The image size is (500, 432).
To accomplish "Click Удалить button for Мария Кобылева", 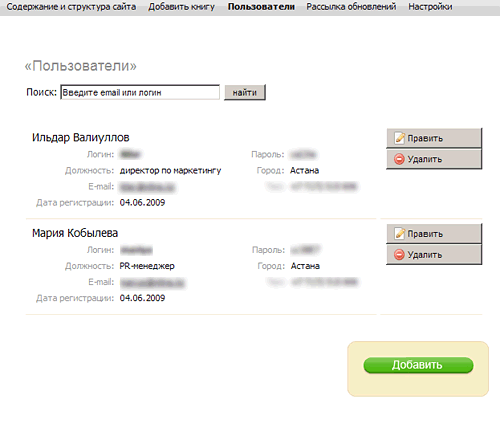I will (434, 255).
